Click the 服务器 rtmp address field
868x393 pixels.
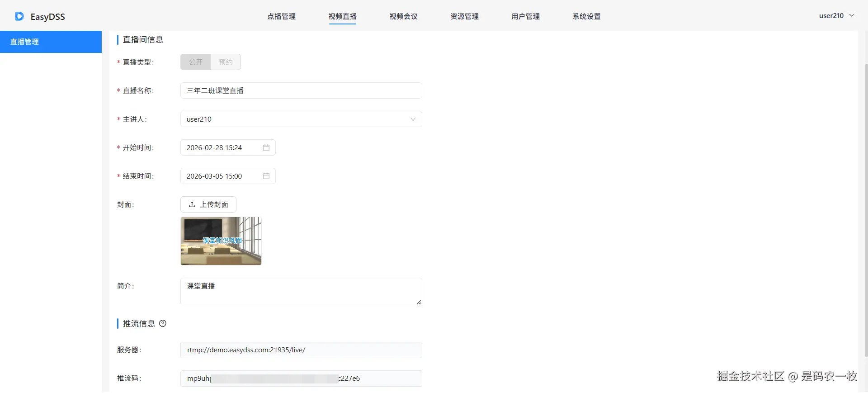click(x=301, y=350)
